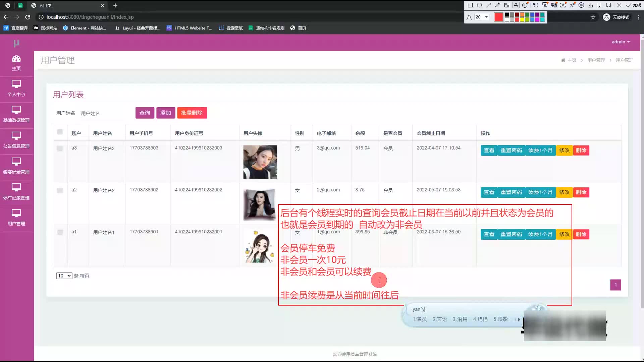Click 重置密码 for user a2
The height and width of the screenshot is (362, 644).
[511, 192]
